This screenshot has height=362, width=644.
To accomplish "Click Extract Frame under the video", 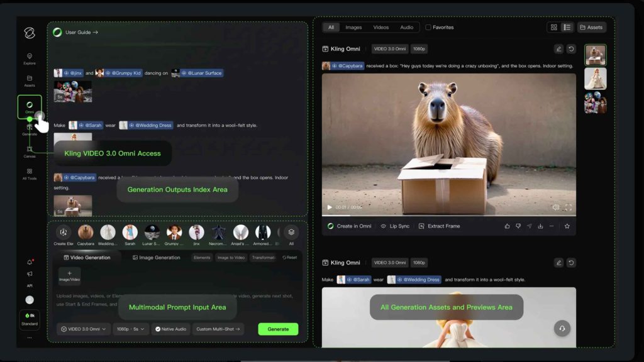I will 439,226.
